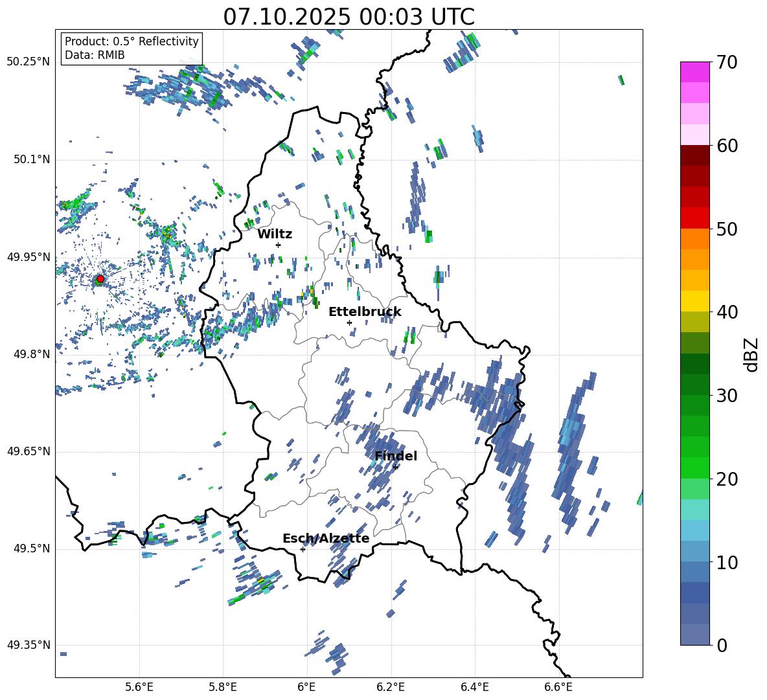This screenshot has width=767, height=700.
Task: Click the 6.2°E longitude tick label
Action: (x=391, y=686)
